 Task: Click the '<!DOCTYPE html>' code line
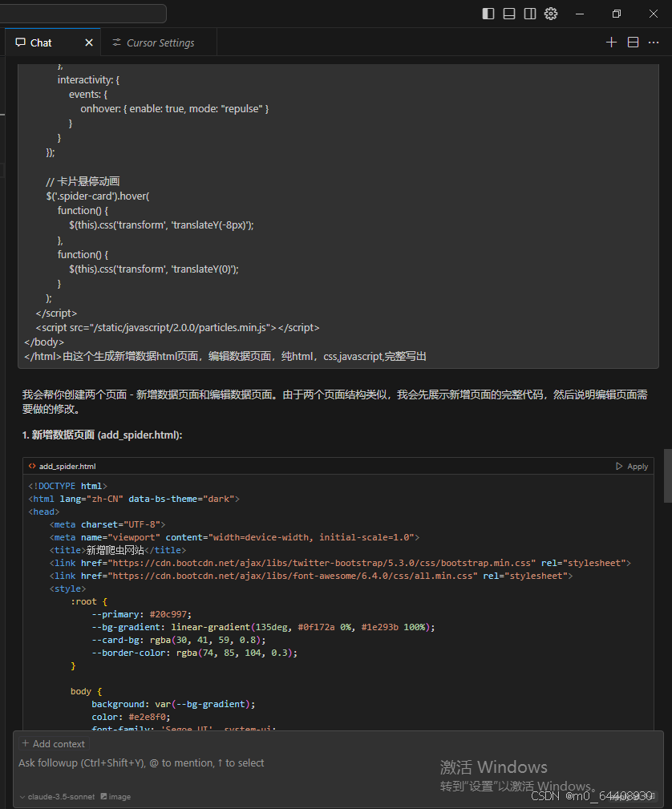tap(67, 486)
